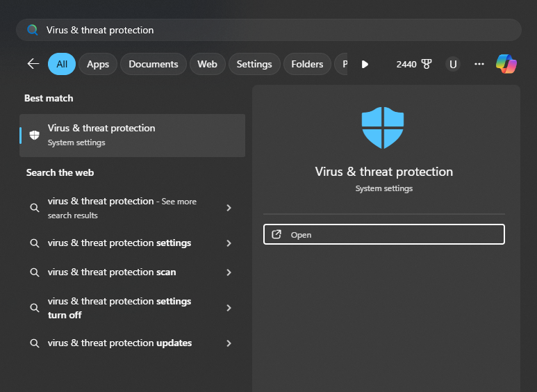Select the Settings filter tab
This screenshot has width=537, height=392.
coord(254,64)
